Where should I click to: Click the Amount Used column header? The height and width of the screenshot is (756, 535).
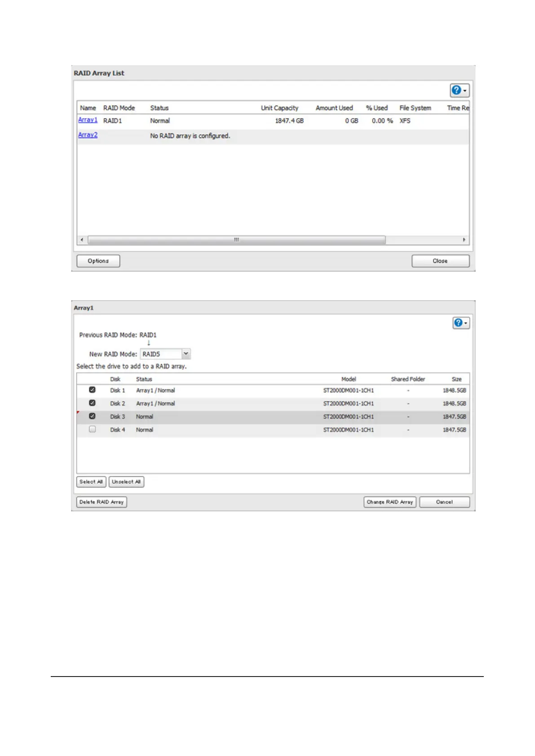(x=334, y=108)
